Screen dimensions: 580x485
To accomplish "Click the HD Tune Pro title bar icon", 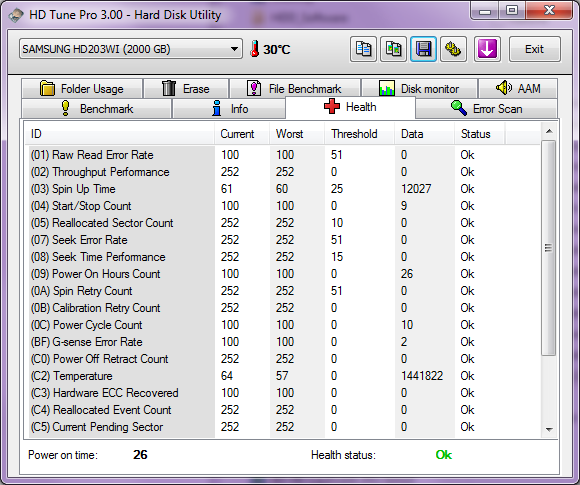I will [16, 16].
